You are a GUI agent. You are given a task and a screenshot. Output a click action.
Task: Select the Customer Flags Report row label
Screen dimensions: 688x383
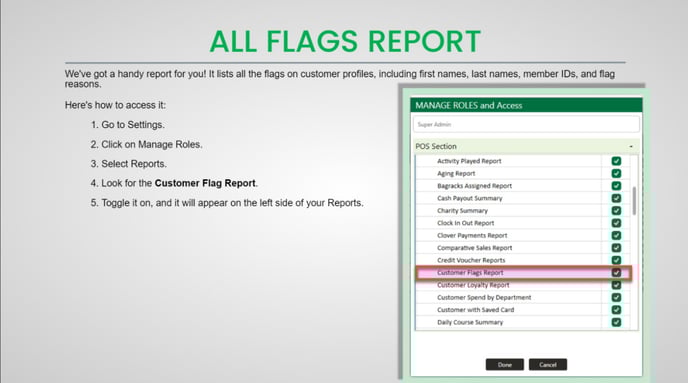[470, 272]
